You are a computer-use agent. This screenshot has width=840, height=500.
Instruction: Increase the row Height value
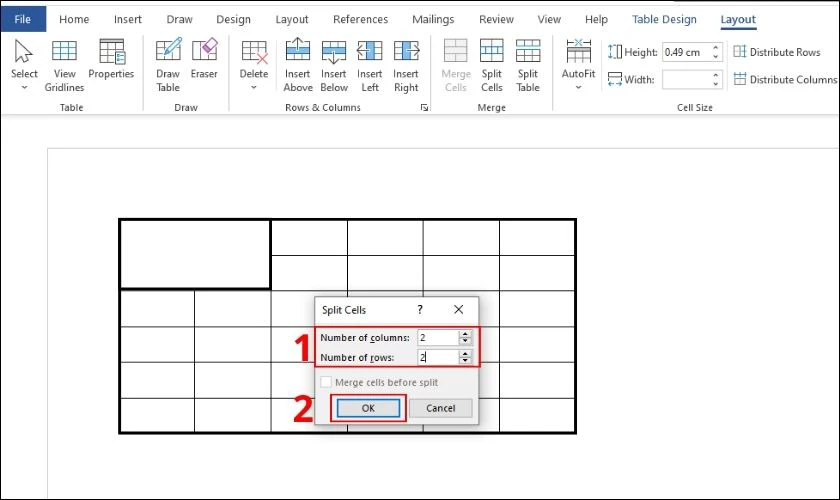coord(716,48)
